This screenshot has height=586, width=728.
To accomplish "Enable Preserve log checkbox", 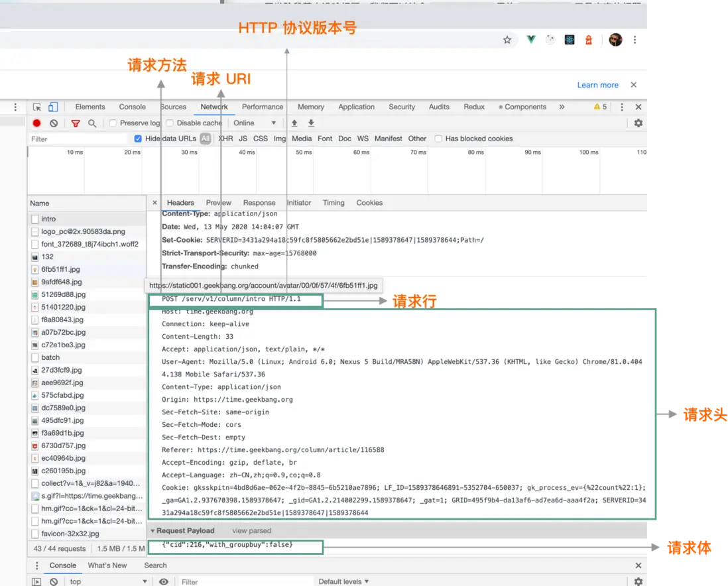I will [112, 123].
